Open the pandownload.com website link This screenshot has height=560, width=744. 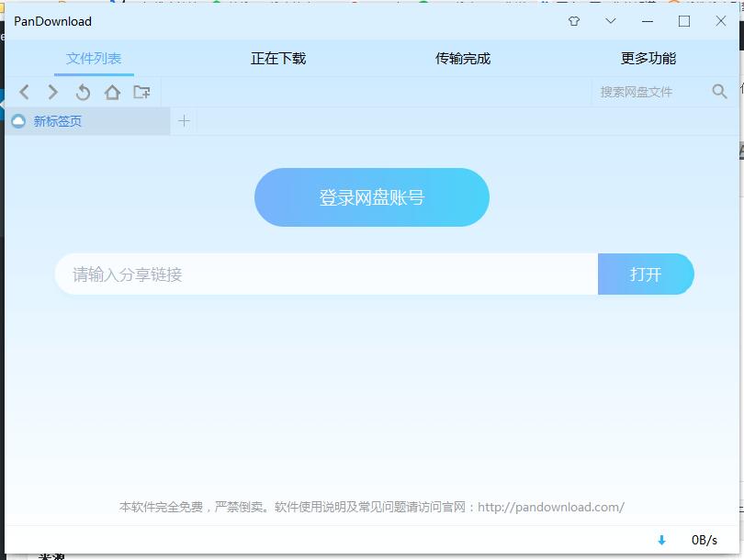point(551,508)
